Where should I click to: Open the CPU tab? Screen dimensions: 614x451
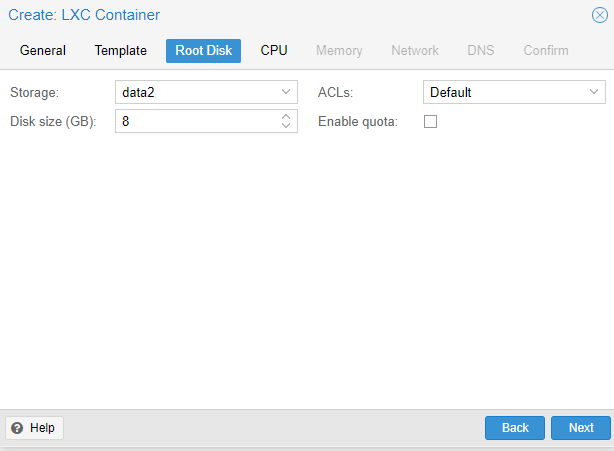[x=274, y=51]
